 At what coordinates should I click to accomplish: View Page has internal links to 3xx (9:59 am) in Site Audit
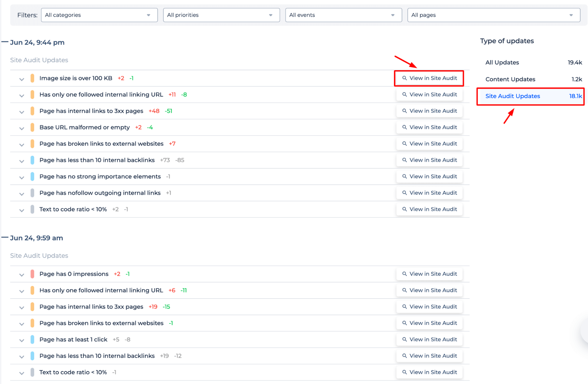pyautogui.click(x=429, y=307)
